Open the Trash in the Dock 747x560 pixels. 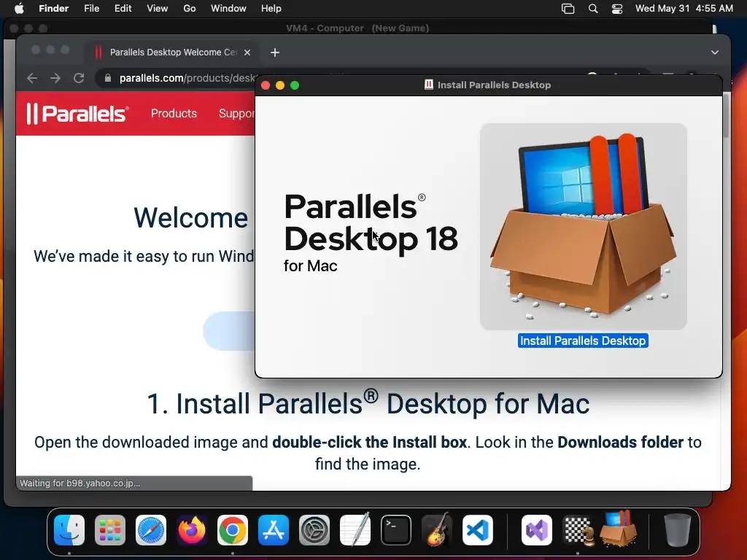677,530
